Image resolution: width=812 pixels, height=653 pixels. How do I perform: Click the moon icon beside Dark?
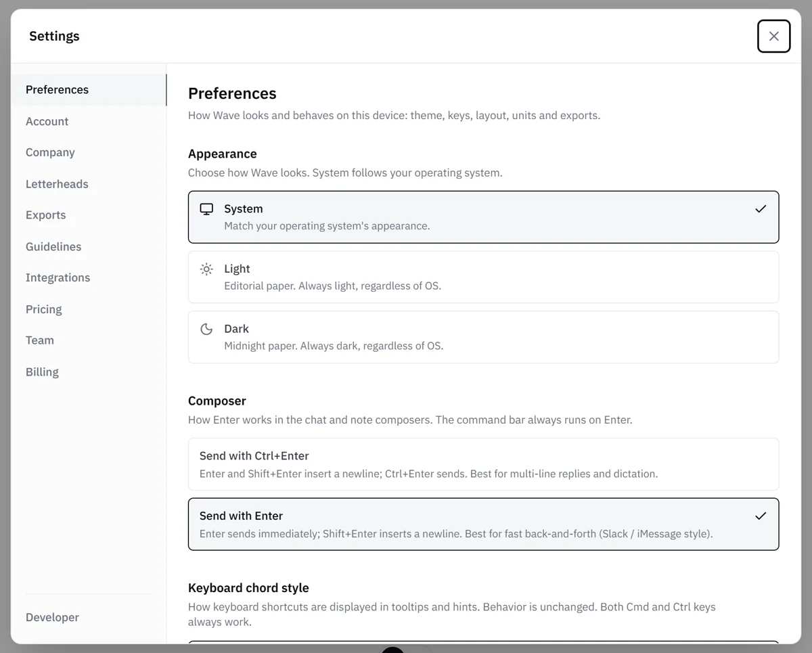(206, 329)
